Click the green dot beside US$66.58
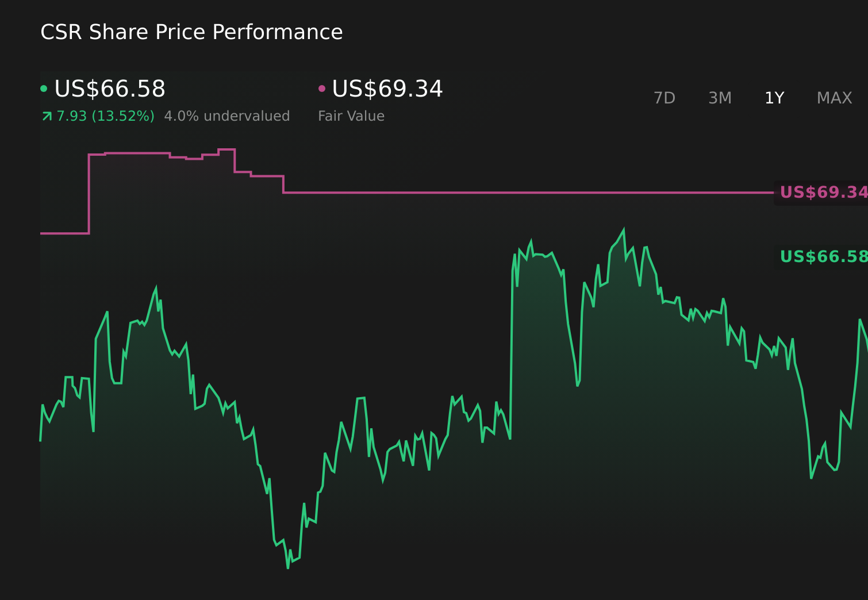The image size is (868, 600). [x=44, y=88]
